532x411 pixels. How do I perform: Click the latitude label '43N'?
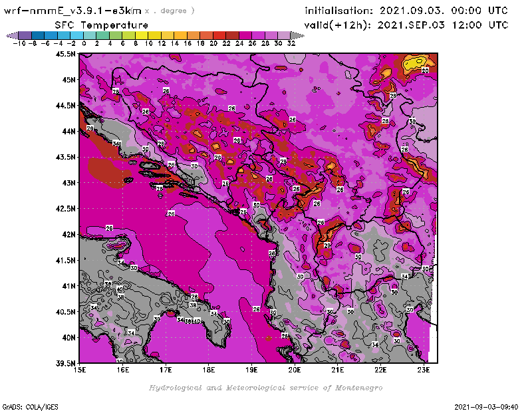coord(69,183)
